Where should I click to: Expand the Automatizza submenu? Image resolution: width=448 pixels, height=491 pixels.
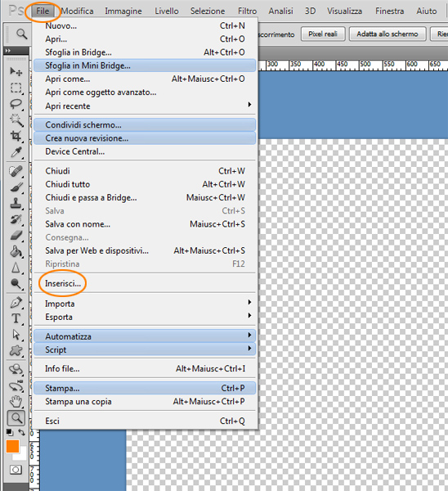point(144,336)
